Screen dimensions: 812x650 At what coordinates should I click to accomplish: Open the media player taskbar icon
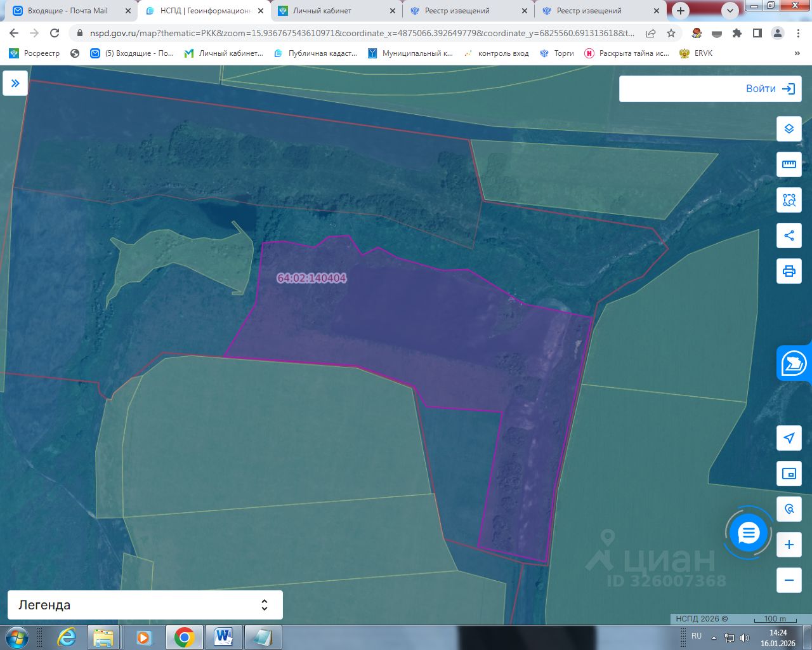[144, 637]
